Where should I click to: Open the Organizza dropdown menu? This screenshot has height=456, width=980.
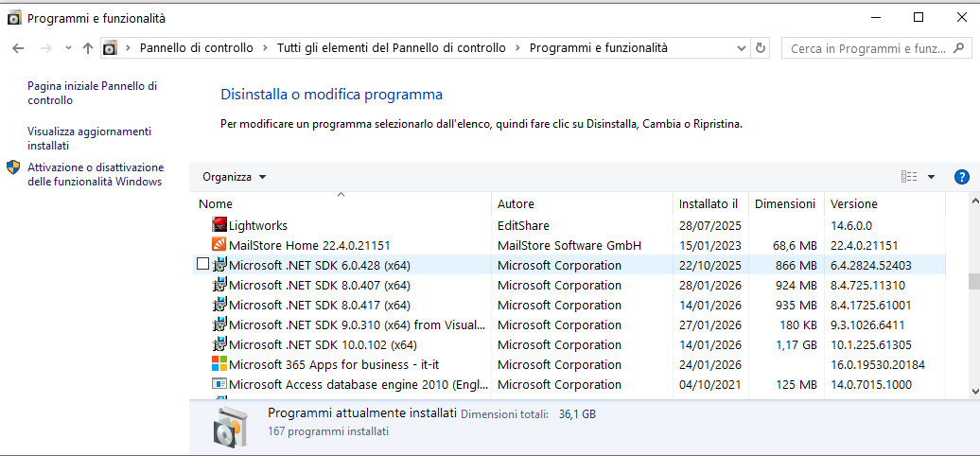[x=235, y=177]
